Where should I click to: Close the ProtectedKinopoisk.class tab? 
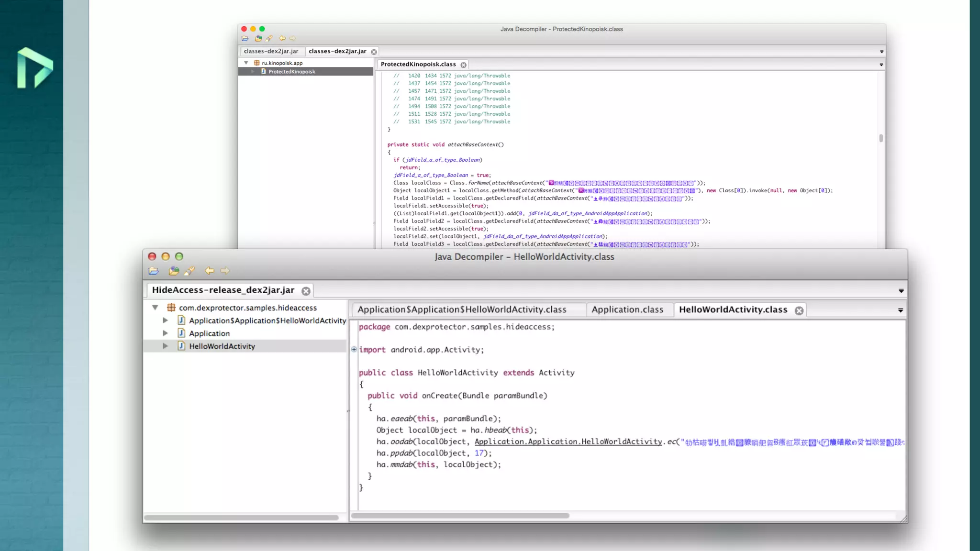463,65
